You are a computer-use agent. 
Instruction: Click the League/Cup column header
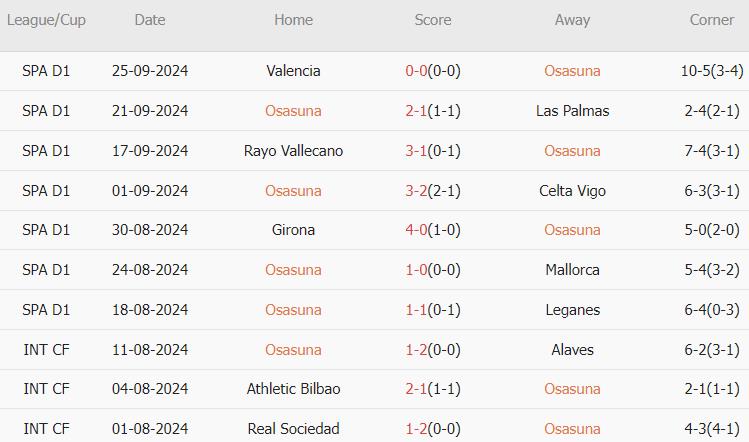click(x=46, y=20)
